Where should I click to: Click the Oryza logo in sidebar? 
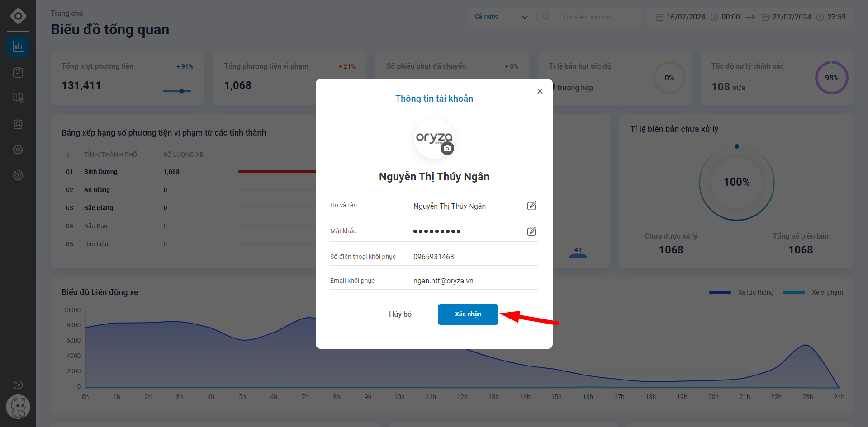18,16
